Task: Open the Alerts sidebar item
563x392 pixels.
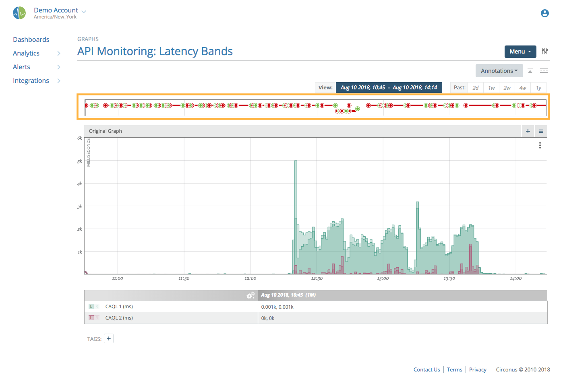Action: point(21,67)
